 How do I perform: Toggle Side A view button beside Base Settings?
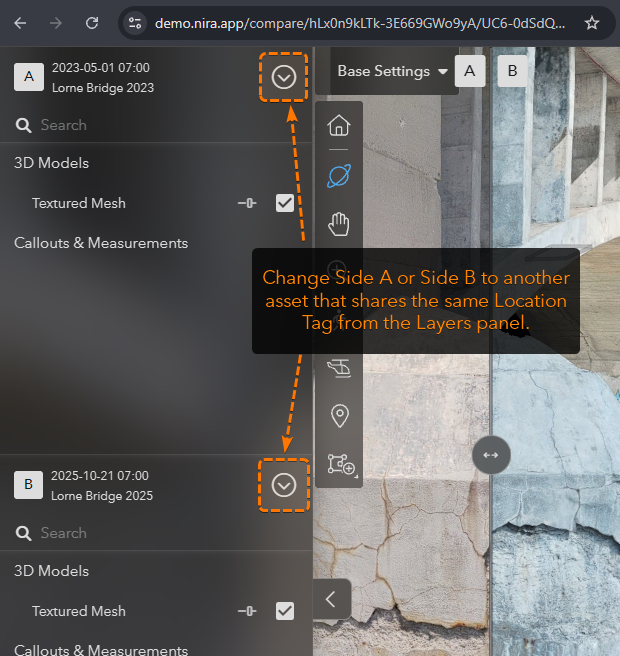(470, 71)
